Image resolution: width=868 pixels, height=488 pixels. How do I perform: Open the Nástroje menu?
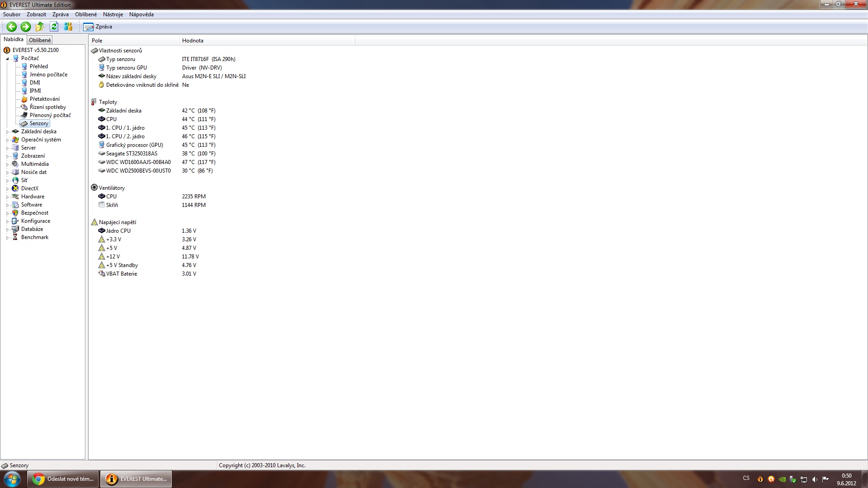[x=113, y=14]
